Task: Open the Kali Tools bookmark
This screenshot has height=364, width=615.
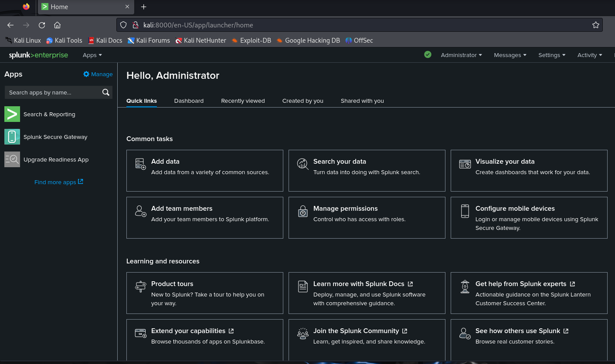Action: point(64,40)
